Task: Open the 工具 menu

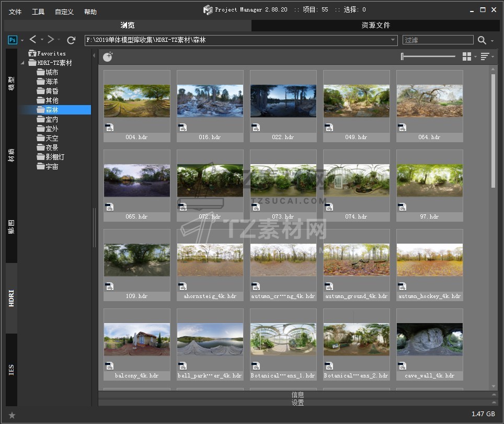Action: coord(38,12)
